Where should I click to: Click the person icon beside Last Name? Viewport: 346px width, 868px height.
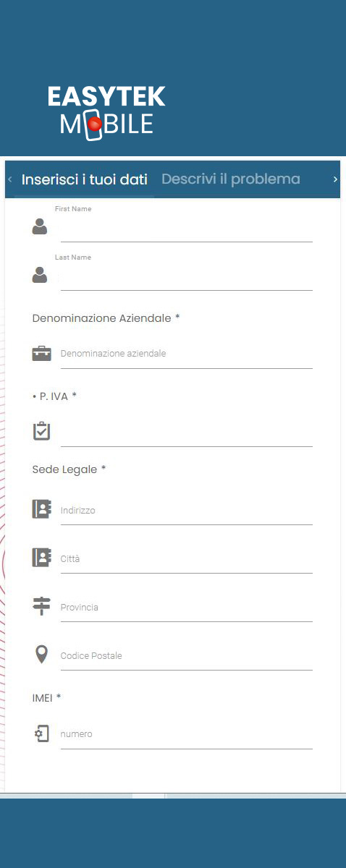(40, 275)
